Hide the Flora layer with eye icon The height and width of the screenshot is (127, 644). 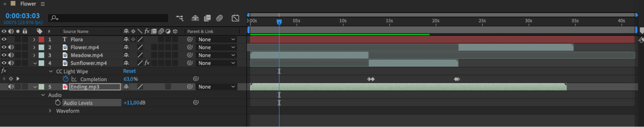pos(4,39)
